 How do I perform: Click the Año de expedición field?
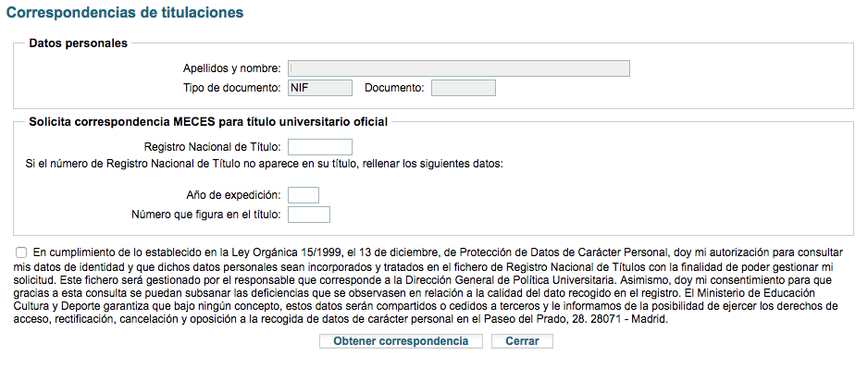[x=304, y=195]
